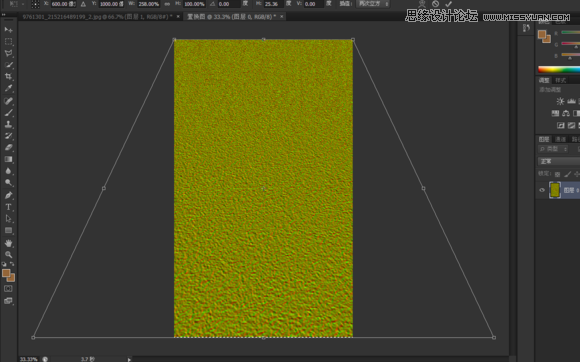Select the Clone Stamp tool

[x=9, y=124]
